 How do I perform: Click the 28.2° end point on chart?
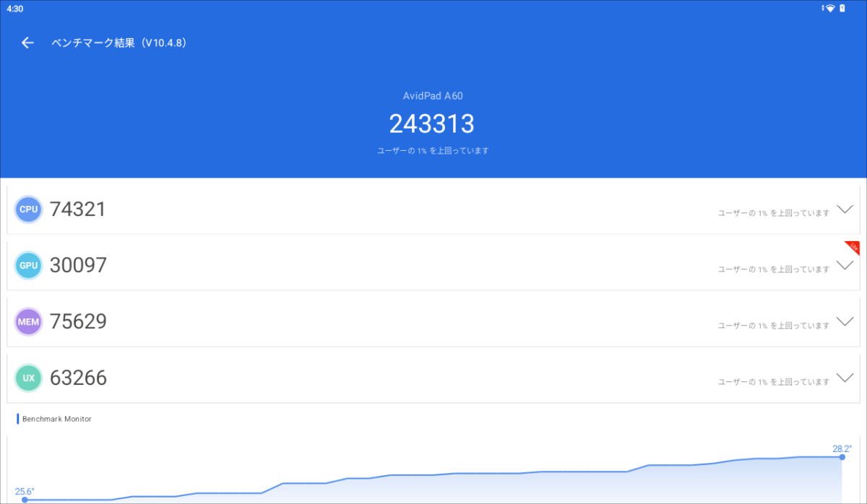click(842, 456)
